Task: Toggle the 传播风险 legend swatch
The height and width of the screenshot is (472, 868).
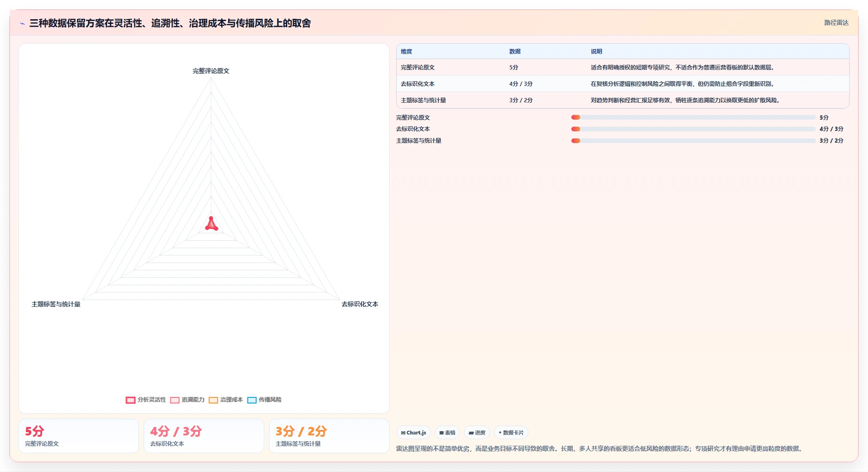Action: (x=252, y=400)
